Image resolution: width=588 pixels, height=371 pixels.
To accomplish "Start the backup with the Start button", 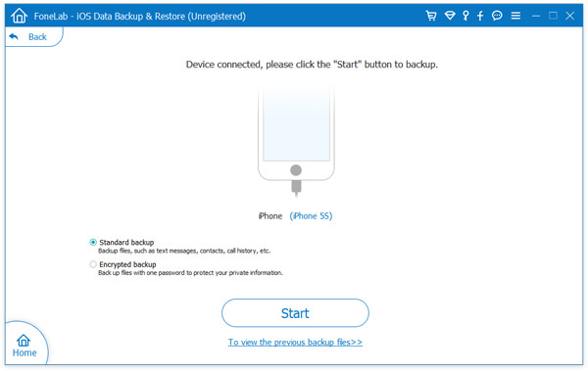I will [x=295, y=313].
